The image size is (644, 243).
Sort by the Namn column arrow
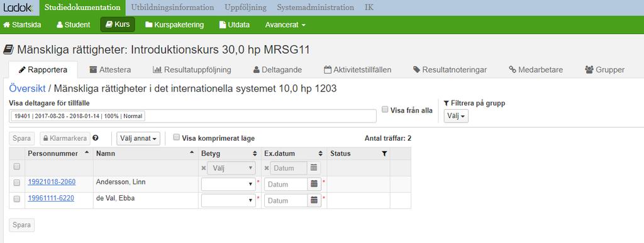pos(191,153)
